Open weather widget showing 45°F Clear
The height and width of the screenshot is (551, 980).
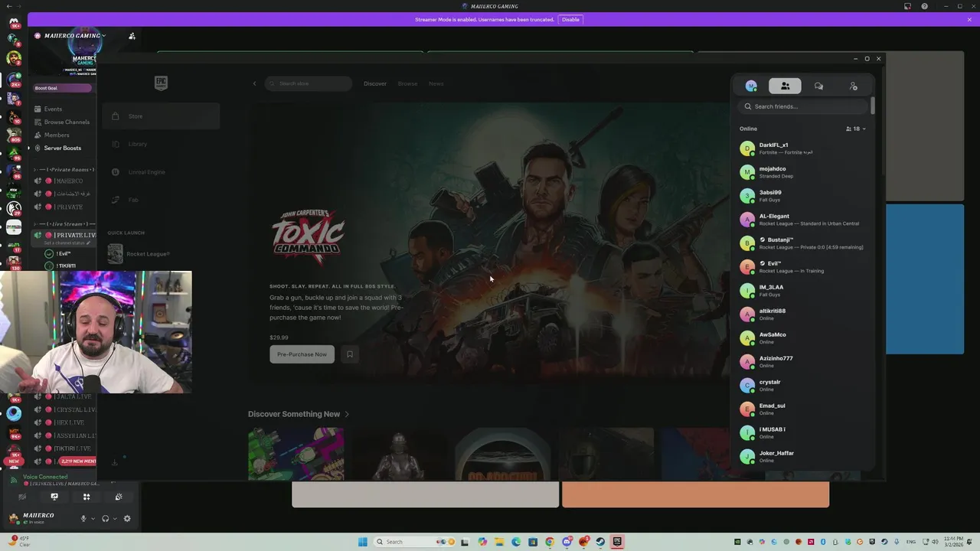(18, 541)
